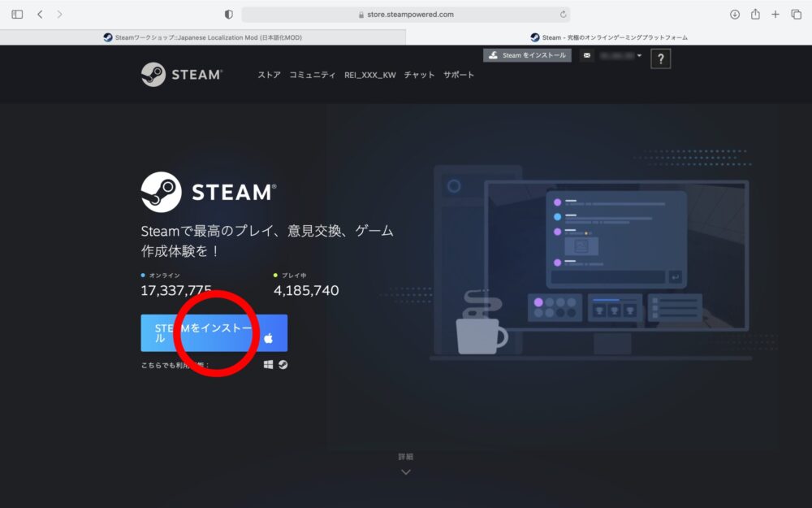This screenshot has height=508, width=812.
Task: Show Safari downloads list
Action: pos(734,15)
